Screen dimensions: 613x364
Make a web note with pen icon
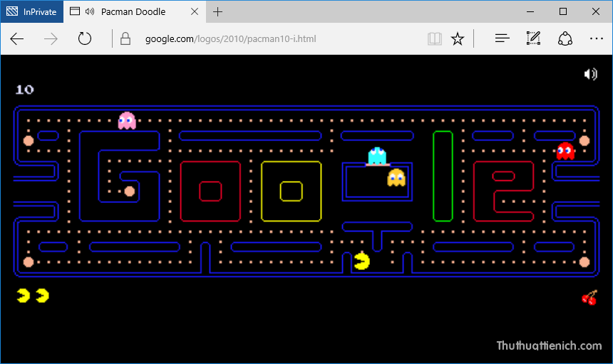click(533, 38)
